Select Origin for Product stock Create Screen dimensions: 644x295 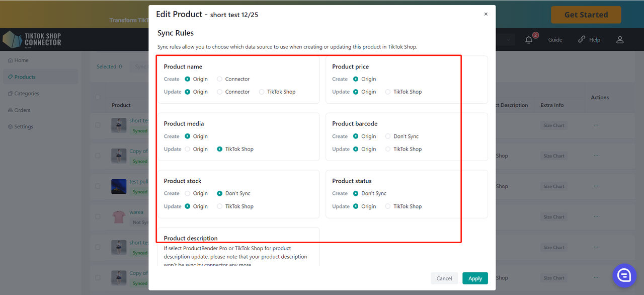click(188, 193)
